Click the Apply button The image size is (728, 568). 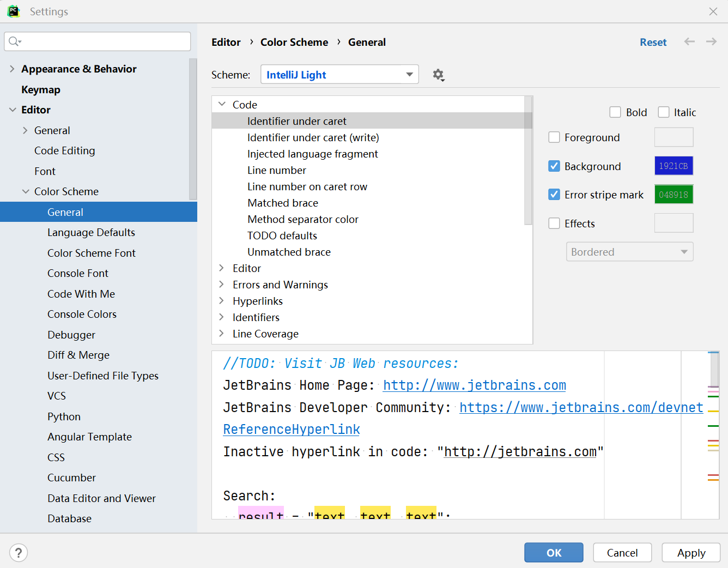(691, 552)
